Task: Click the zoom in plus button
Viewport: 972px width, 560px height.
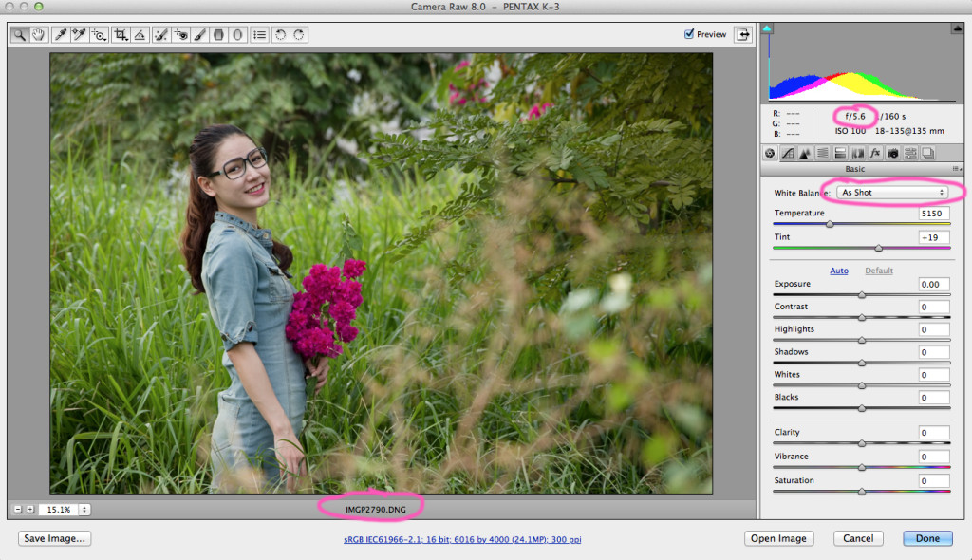Action: (29, 509)
